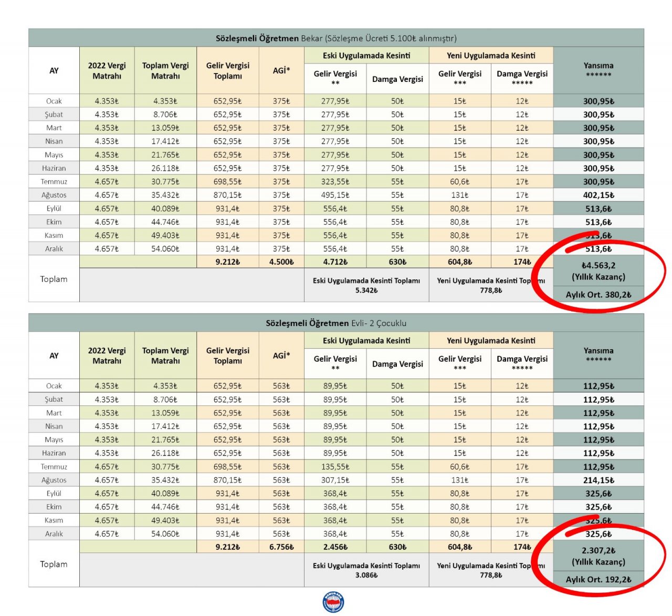
Task: Click the 'Aylık Ort. 192,2₺' cell
Action: (598, 579)
